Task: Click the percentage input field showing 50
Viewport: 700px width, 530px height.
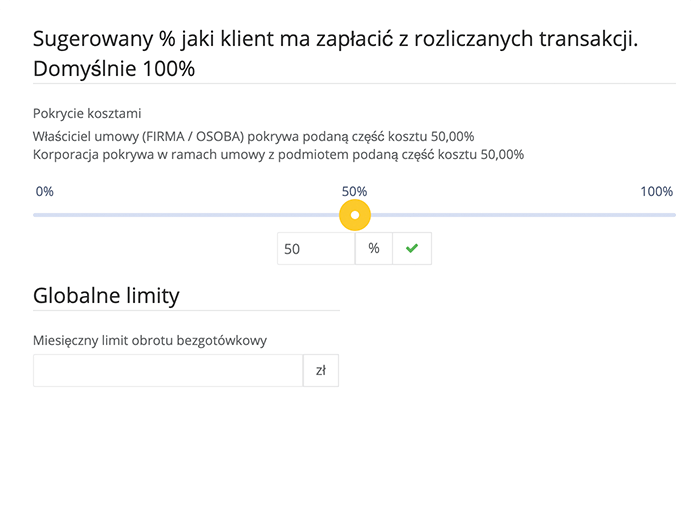Action: click(316, 248)
